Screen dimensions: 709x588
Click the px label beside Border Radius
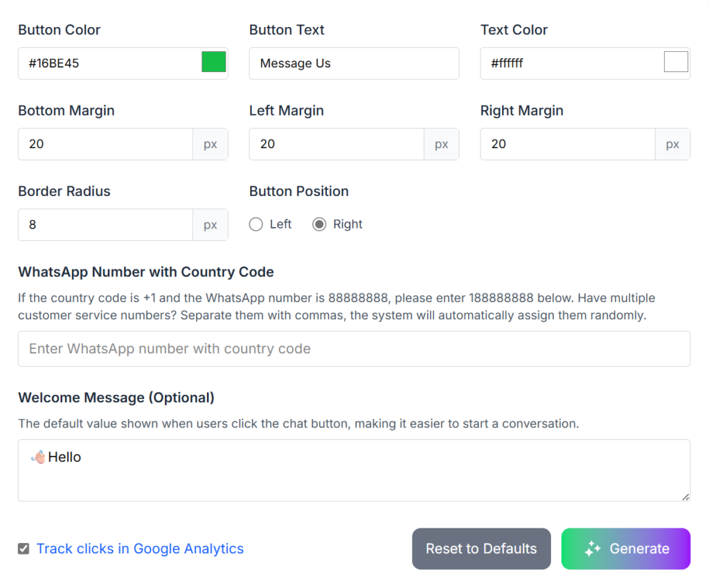pyautogui.click(x=210, y=224)
